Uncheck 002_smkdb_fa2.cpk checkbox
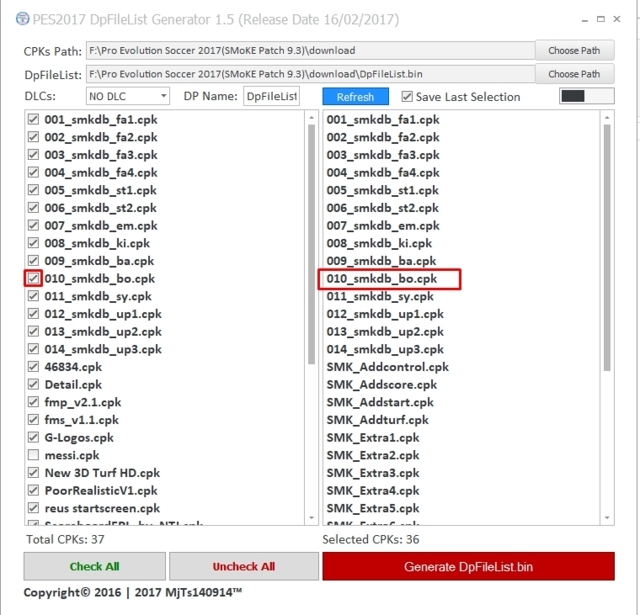This screenshot has height=615, width=640. (x=33, y=137)
